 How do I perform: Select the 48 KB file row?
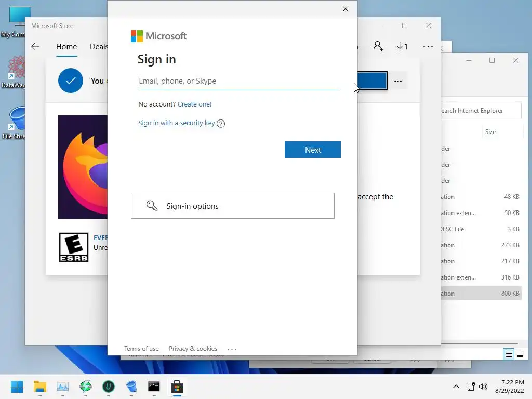481,197
